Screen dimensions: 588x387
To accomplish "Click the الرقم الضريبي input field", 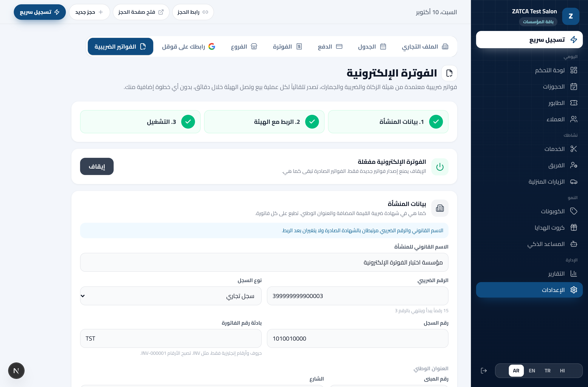I will (357, 296).
